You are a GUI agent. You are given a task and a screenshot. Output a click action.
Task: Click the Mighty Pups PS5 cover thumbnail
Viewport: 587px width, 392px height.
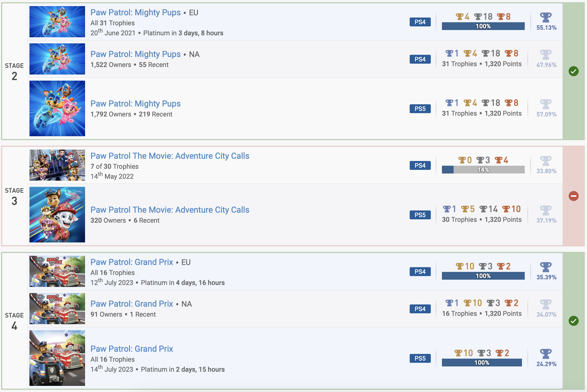57,108
